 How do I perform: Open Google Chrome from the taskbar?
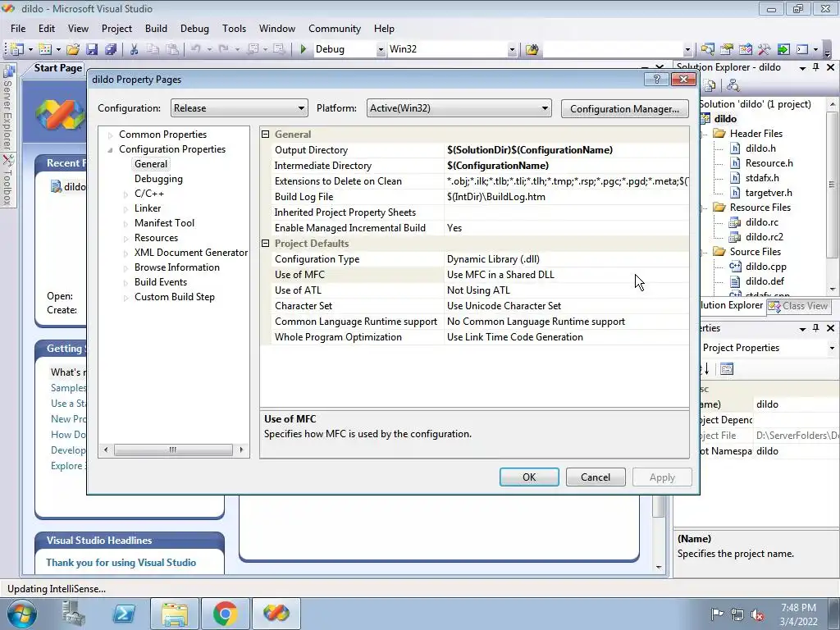click(x=225, y=614)
